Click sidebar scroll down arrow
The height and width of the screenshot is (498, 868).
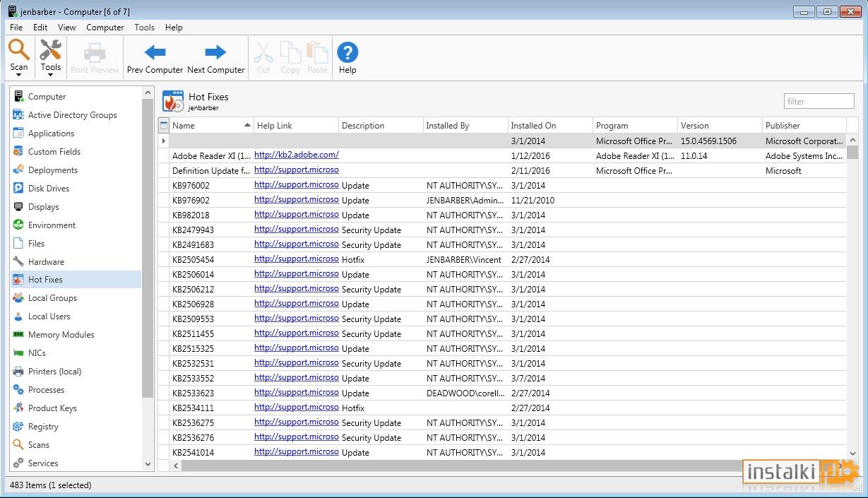[148, 464]
